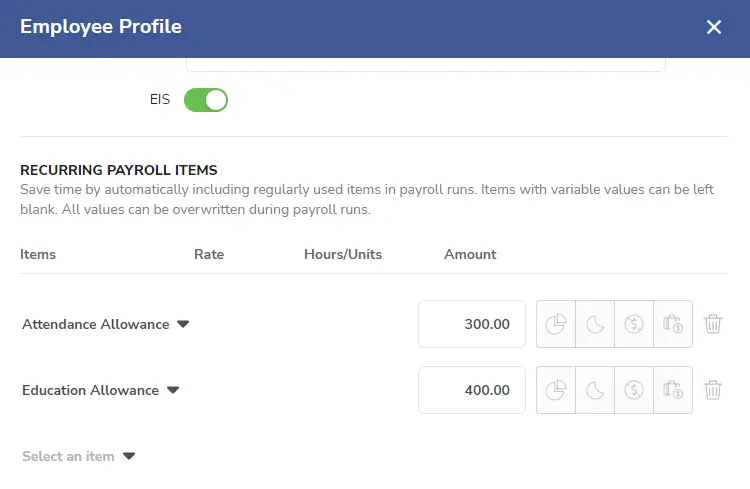Click luggage dollar icon for Education Allowance

[673, 390]
